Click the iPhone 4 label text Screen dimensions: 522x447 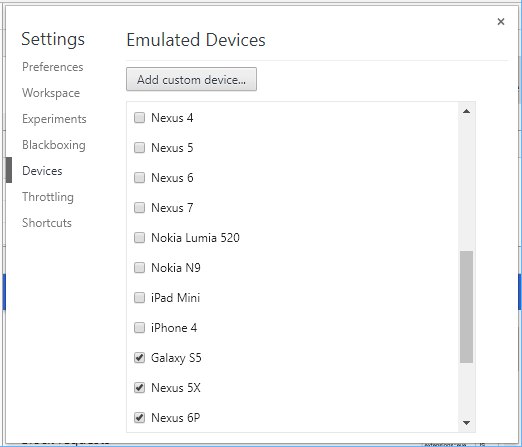(x=174, y=328)
